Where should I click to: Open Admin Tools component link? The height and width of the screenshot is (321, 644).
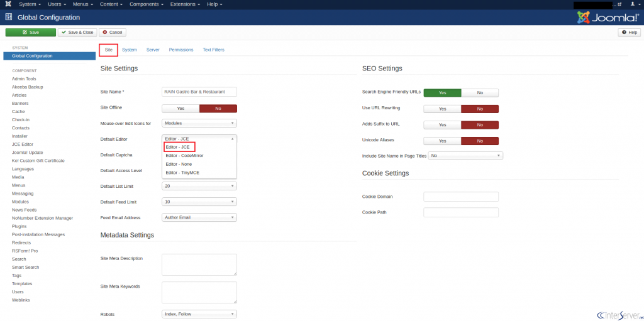tap(25, 79)
